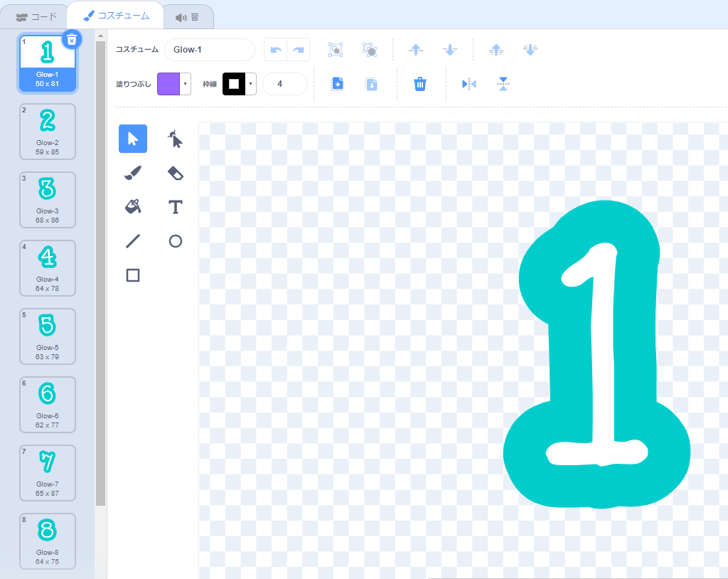Select the Reshape tool

(175, 139)
